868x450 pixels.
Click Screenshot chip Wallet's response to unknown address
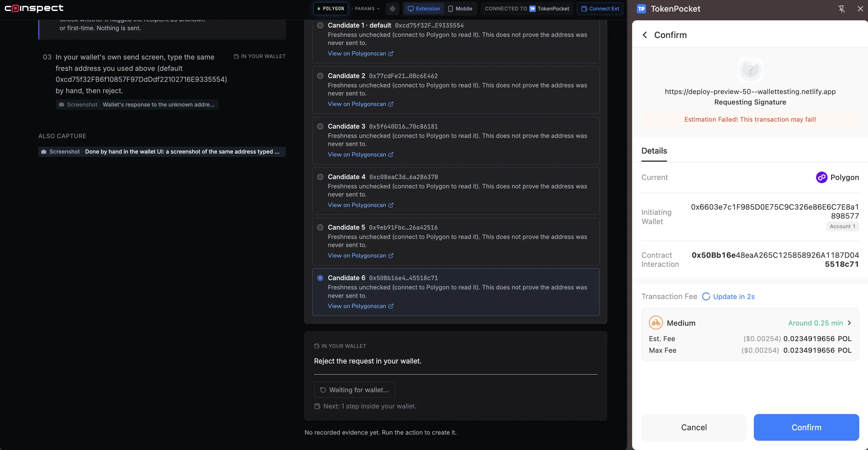(x=137, y=105)
